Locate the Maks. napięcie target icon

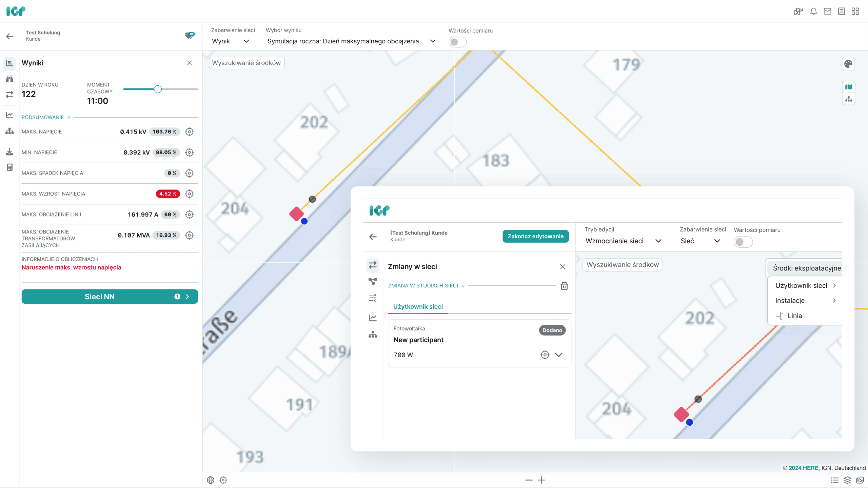[189, 131]
